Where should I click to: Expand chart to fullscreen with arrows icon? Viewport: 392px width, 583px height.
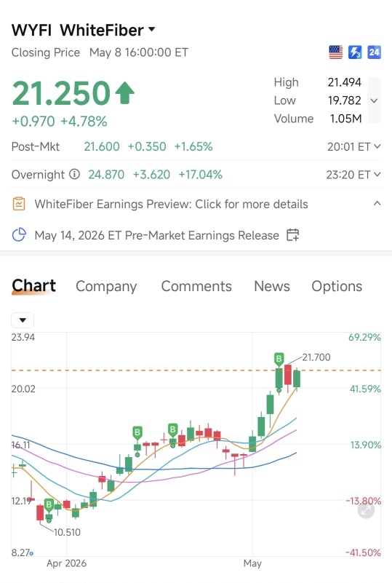click(x=366, y=510)
